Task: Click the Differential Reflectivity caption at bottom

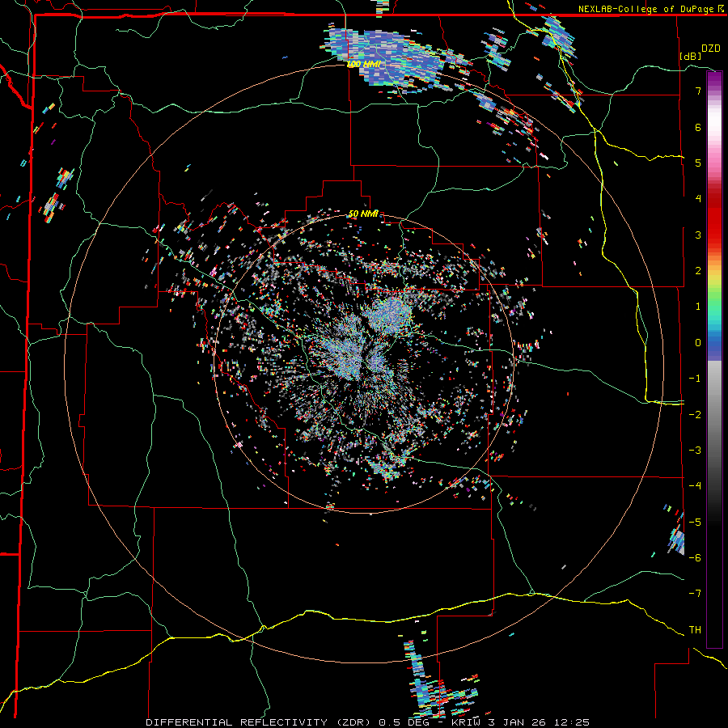Action: point(368,722)
